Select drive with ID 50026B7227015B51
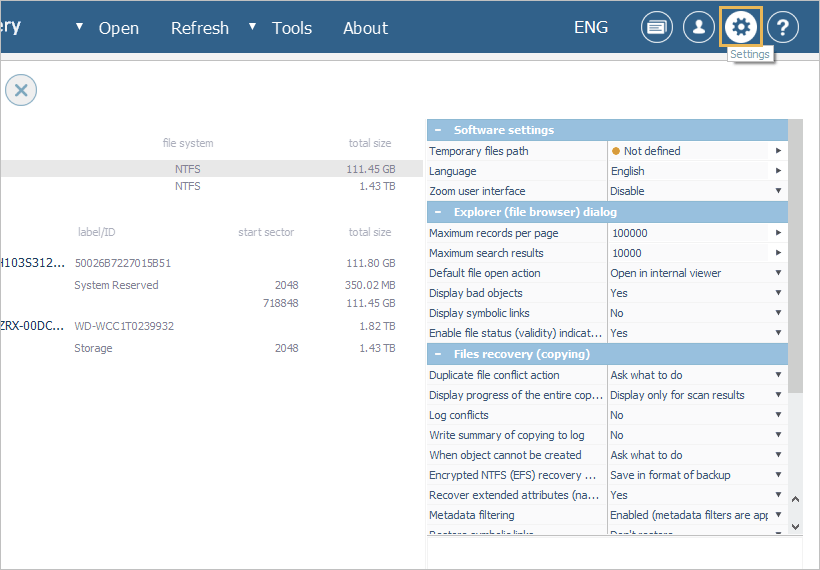Image resolution: width=820 pixels, height=570 pixels. 122,263
